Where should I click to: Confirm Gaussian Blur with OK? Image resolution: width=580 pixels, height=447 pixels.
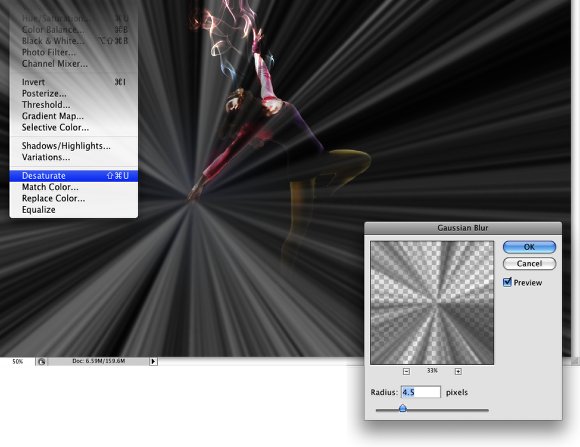point(529,247)
